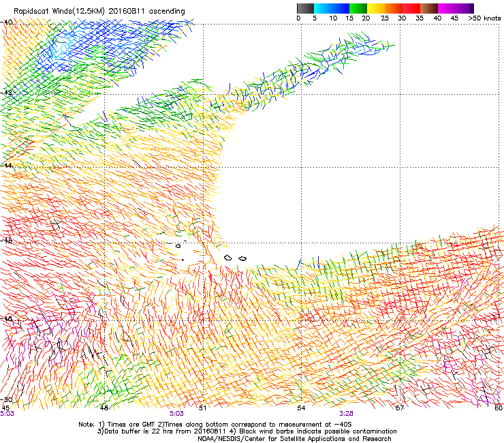Select the '0' legend tick label
Screen dimensions: 504x443
click(x=298, y=18)
